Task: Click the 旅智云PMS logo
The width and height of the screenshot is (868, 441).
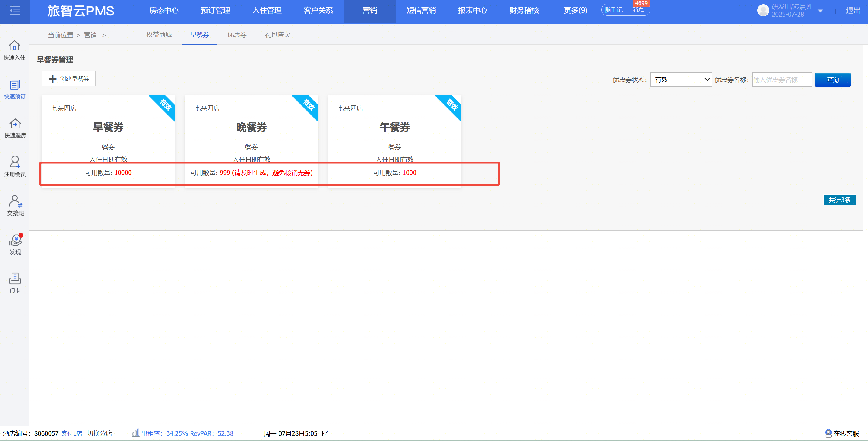Action: pos(81,11)
